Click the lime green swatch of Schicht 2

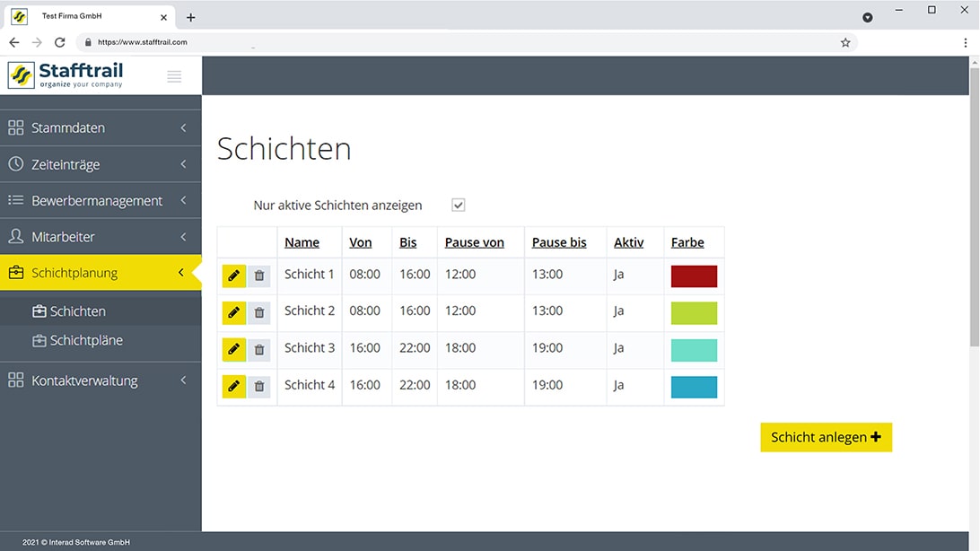[x=694, y=313]
